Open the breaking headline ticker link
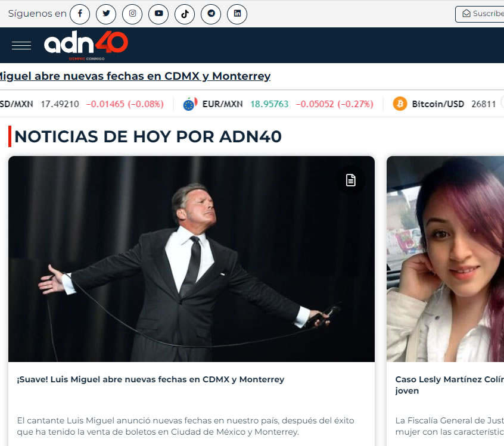 pos(134,76)
